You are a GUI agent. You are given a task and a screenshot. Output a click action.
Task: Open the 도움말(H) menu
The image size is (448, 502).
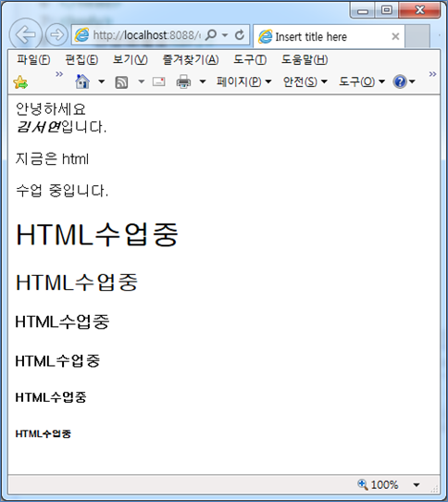click(305, 59)
